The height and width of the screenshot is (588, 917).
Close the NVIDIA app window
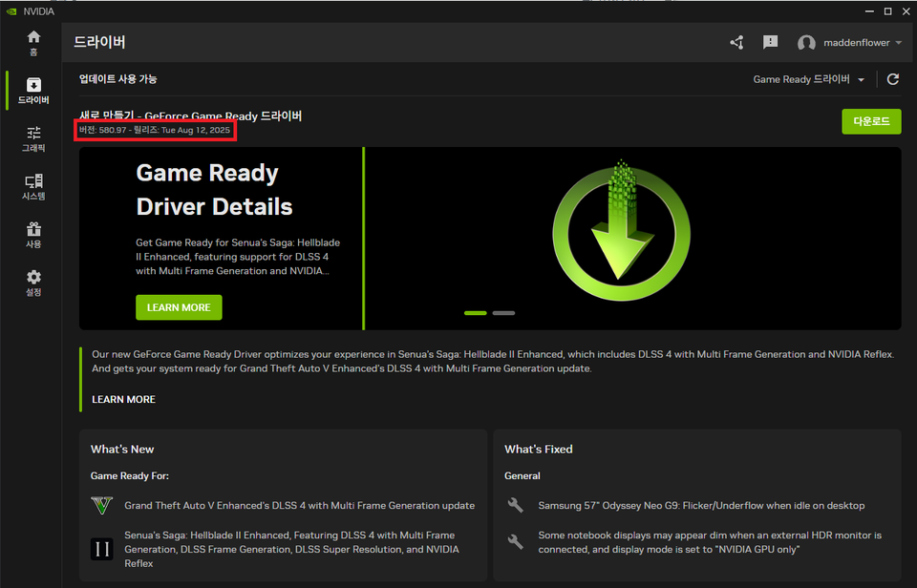(906, 11)
